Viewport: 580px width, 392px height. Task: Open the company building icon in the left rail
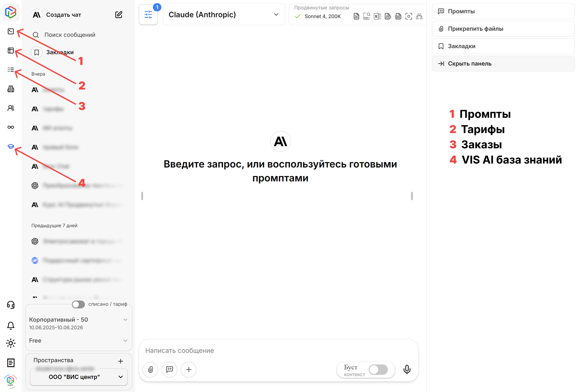point(11,89)
